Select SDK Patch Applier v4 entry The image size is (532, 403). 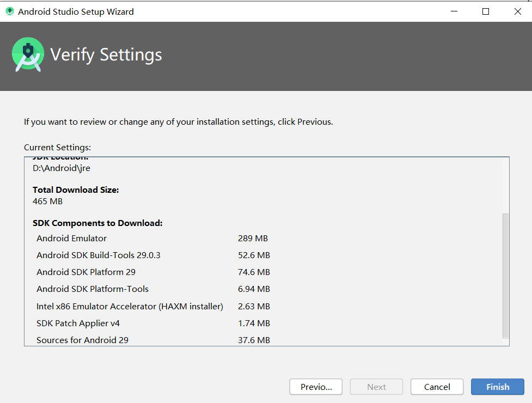point(154,323)
